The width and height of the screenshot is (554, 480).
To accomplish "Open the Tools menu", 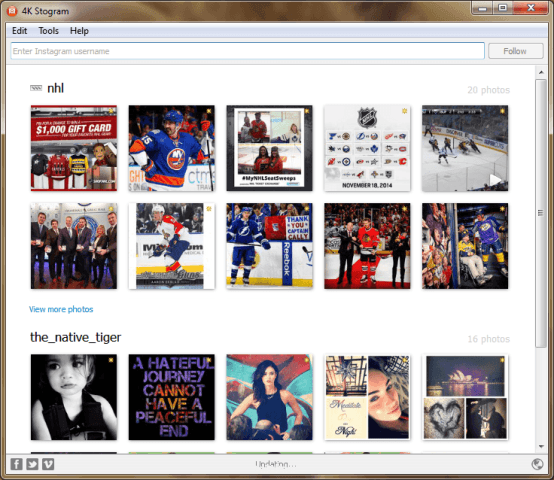I will tap(48, 31).
